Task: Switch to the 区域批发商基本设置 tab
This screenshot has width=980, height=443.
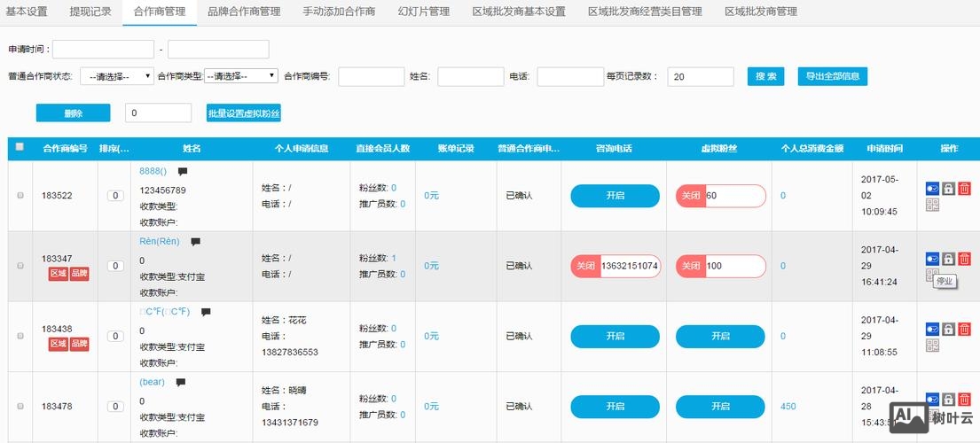Action: coord(519,12)
